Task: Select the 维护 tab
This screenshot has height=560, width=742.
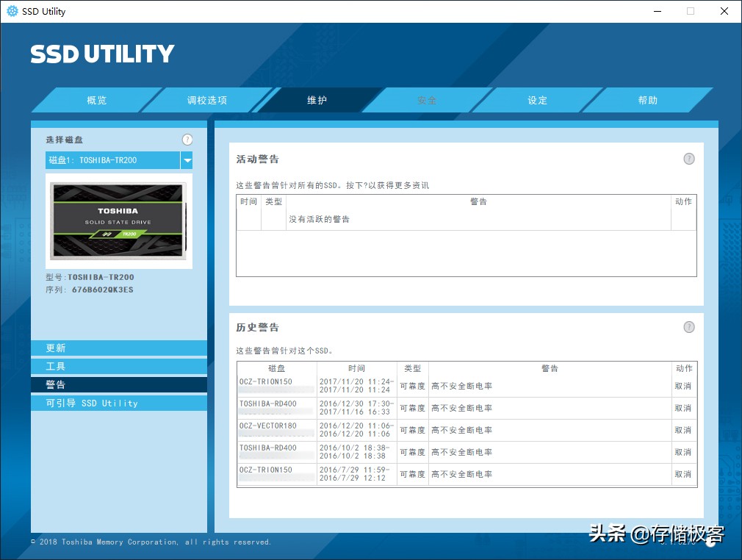Action: 317,101
